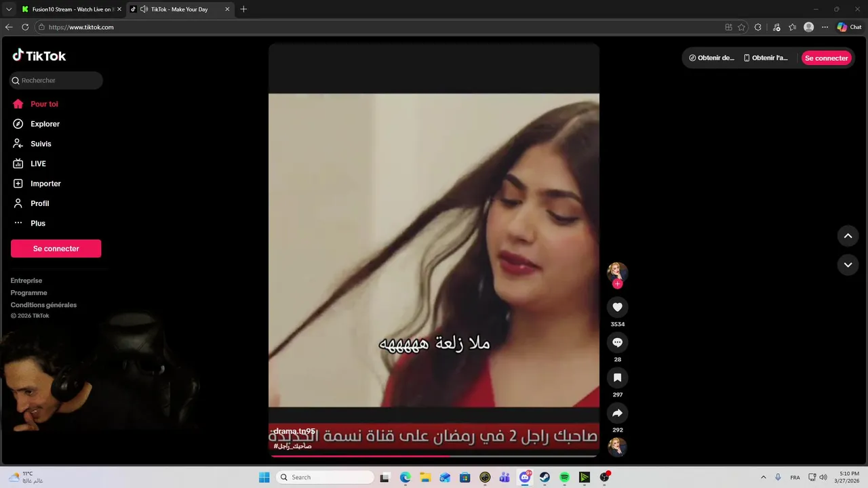The height and width of the screenshot is (488, 868).
Task: Open File Explorer from the taskbar
Action: (425, 477)
